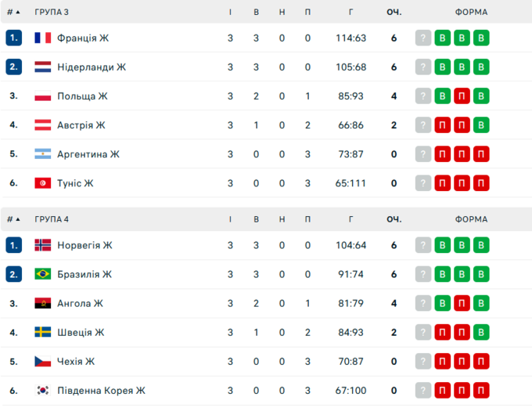Click Австрія Ж green В form badge
Viewport: 532px width, 408px height.
click(x=481, y=125)
